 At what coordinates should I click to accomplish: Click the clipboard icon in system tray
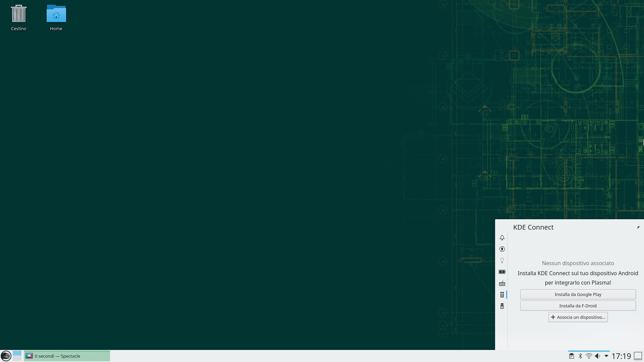tap(572, 356)
